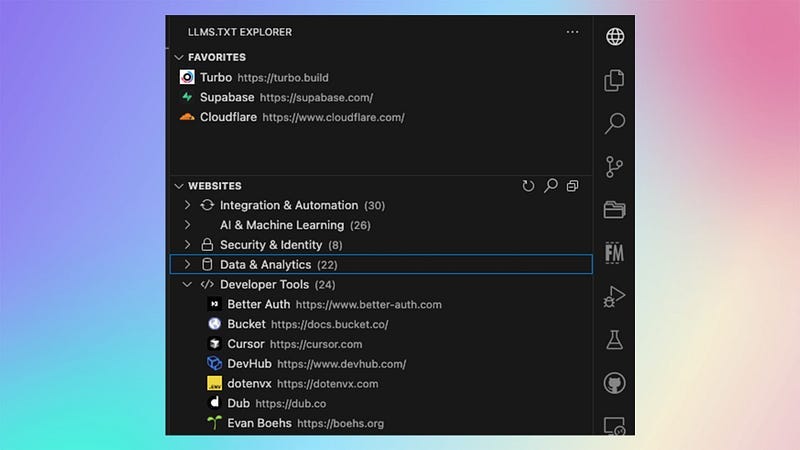Screen dimensions: 800x450
Task: Click the Supabase lightning bolt icon
Action: click(187, 97)
